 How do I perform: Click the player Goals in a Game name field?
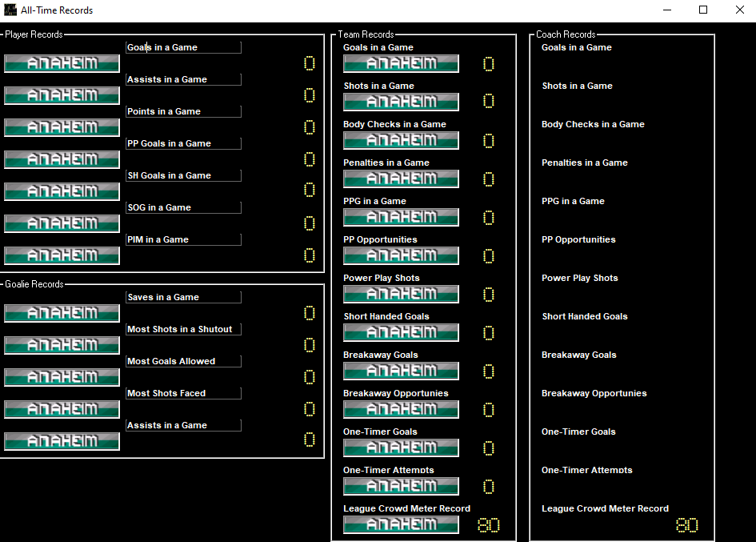coord(183,47)
